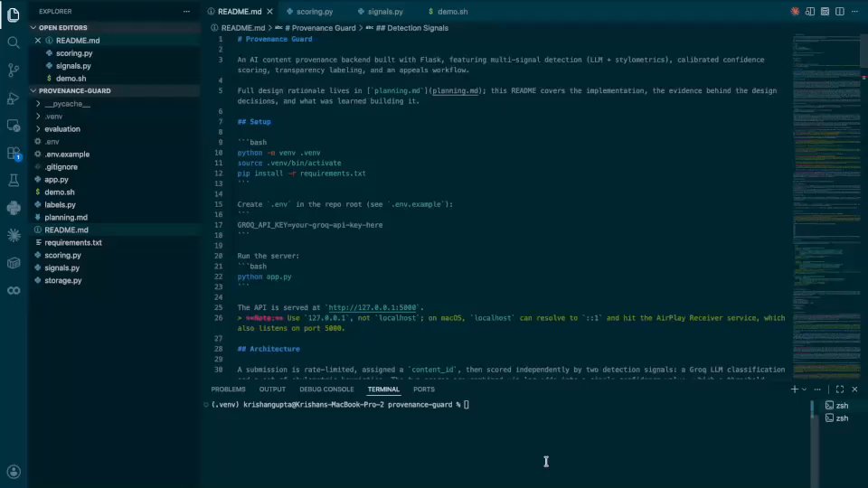Open the Python activity bar icon
The width and height of the screenshot is (868, 488).
coord(14,208)
